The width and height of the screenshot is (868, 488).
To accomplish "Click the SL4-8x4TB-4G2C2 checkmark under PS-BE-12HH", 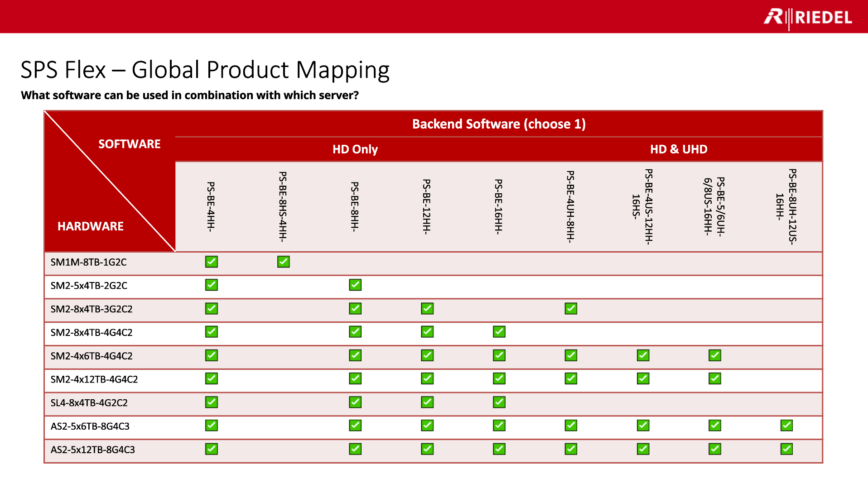I will click(427, 402).
